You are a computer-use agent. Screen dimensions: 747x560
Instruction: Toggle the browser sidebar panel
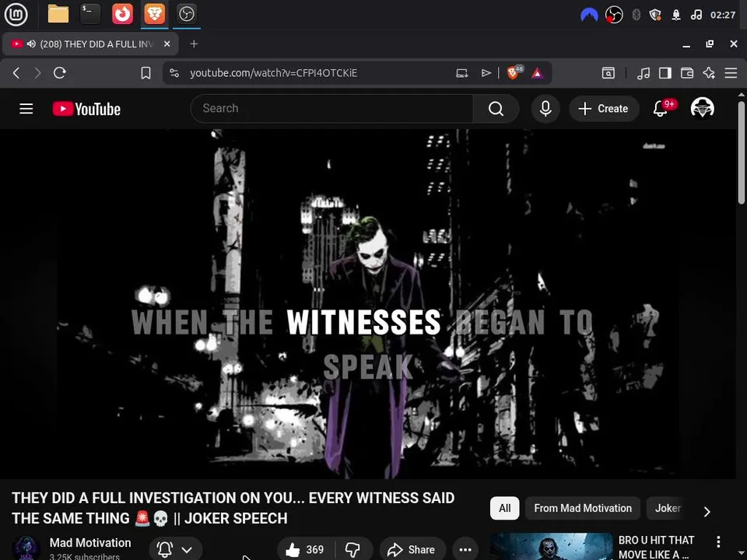(665, 73)
